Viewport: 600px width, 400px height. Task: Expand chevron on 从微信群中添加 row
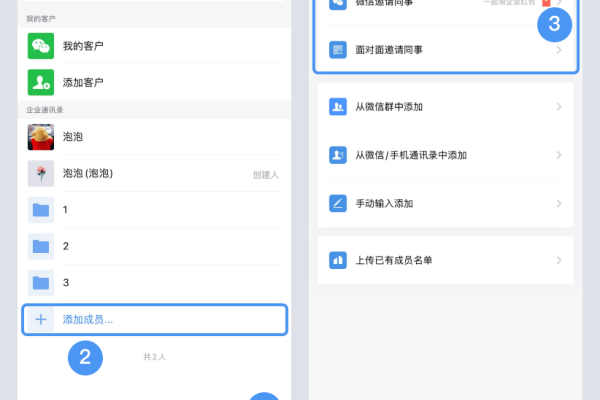(x=559, y=107)
